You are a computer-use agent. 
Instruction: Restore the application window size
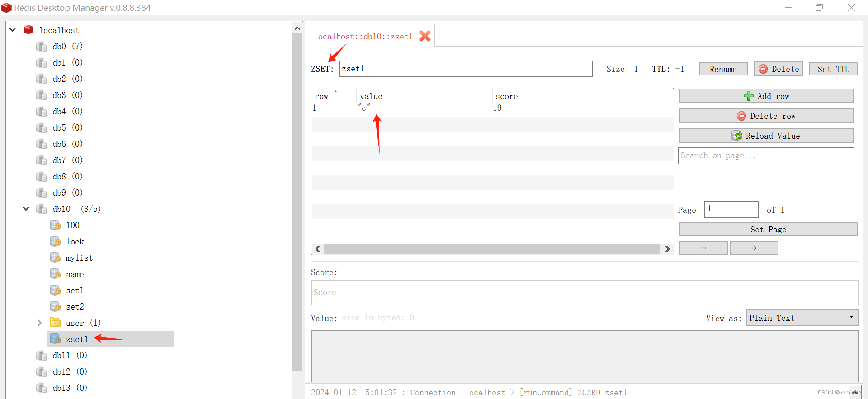819,8
